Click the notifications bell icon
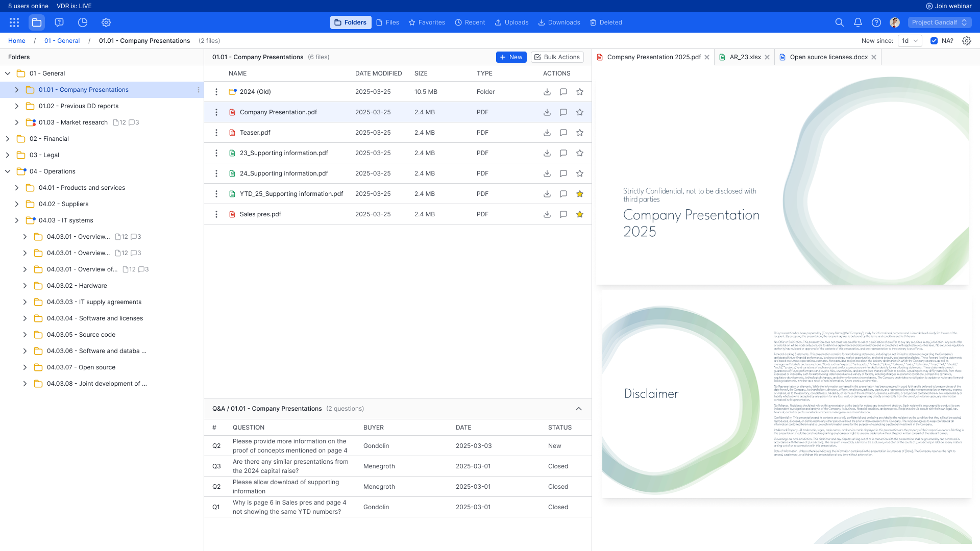This screenshot has width=980, height=551. [858, 22]
